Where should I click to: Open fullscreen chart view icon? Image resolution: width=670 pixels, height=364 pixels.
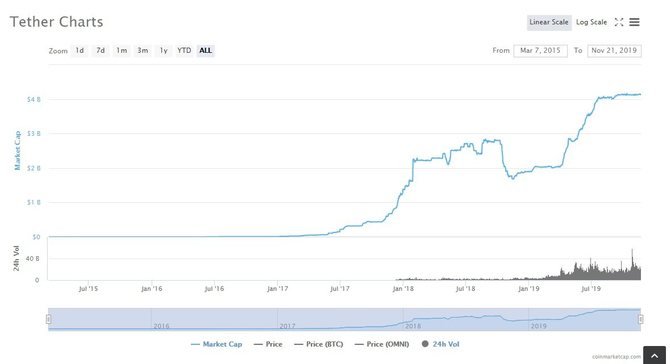click(619, 22)
